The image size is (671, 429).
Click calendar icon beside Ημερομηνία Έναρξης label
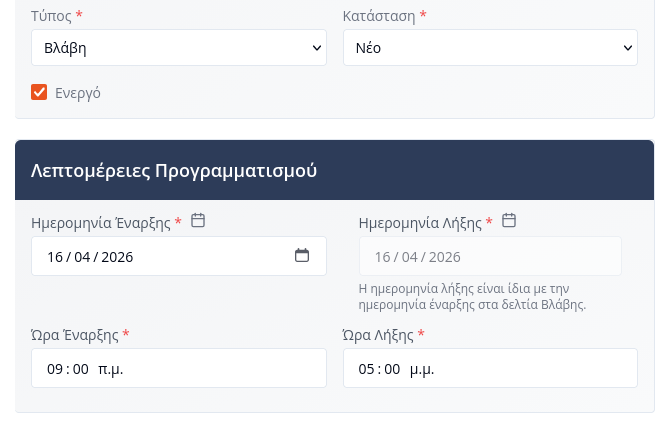[x=198, y=221]
